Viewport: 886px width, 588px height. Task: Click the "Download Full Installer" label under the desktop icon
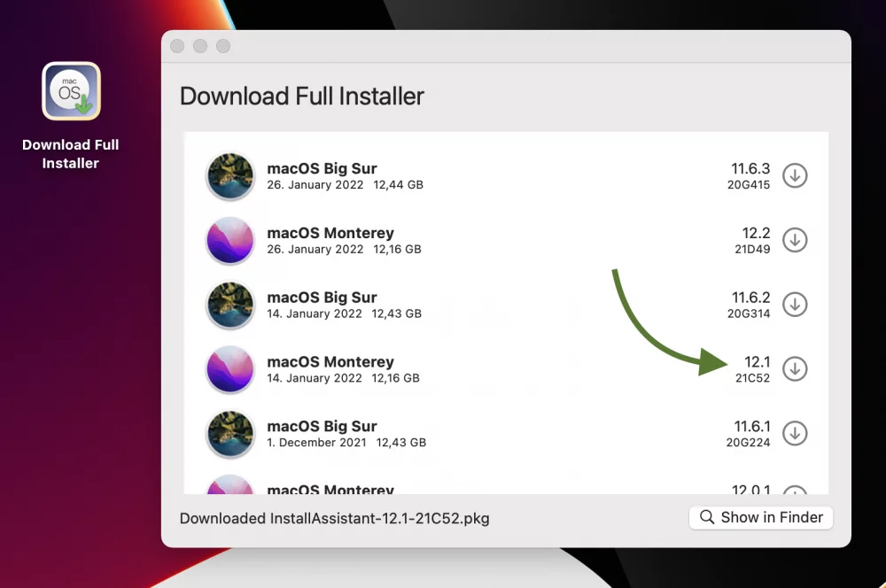click(x=71, y=153)
